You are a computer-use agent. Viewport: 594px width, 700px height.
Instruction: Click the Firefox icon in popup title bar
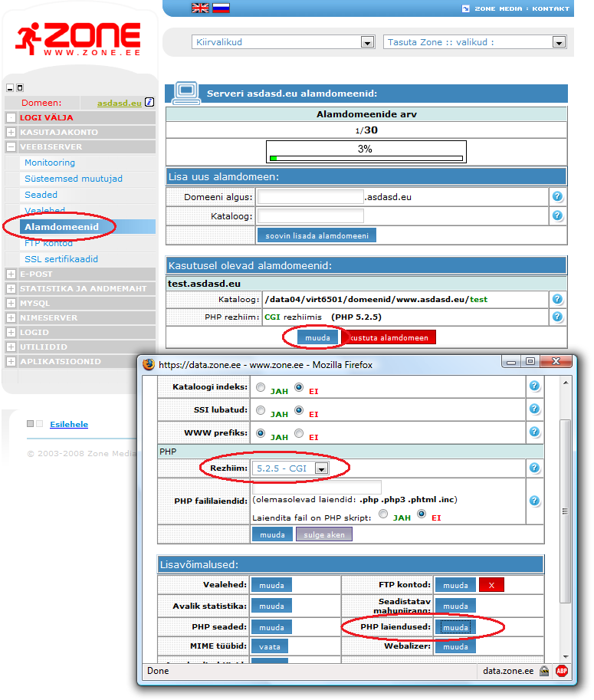pyautogui.click(x=149, y=364)
